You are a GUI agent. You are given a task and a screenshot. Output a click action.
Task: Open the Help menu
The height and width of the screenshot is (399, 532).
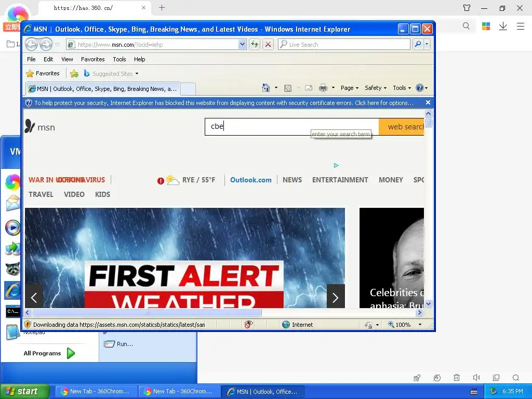(x=139, y=59)
